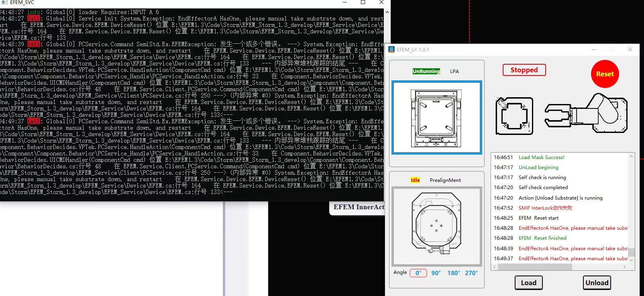
Task: Click the UnRunning status label
Action: 426,71
